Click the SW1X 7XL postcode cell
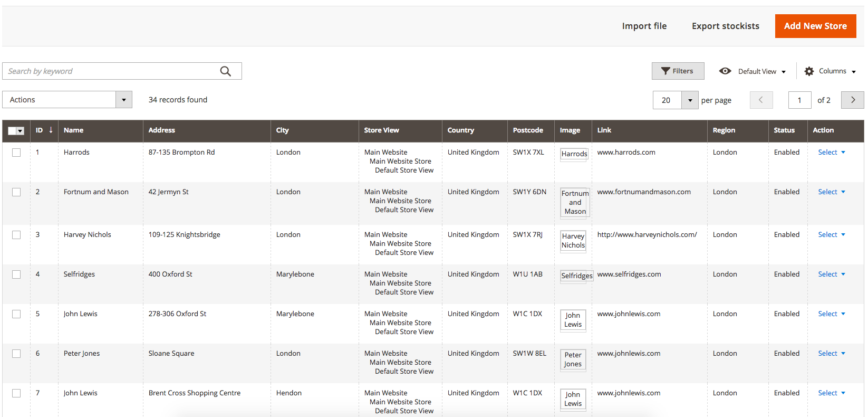This screenshot has width=868, height=417. (528, 152)
